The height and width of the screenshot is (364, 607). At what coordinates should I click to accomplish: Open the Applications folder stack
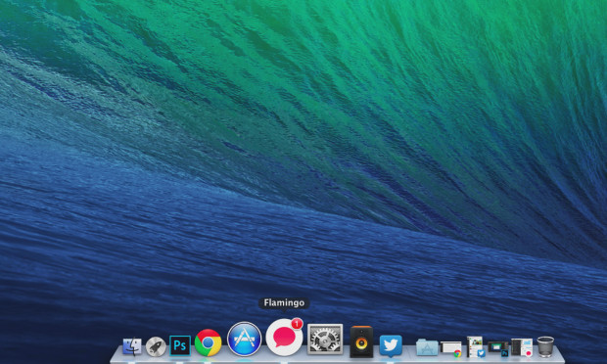[427, 347]
